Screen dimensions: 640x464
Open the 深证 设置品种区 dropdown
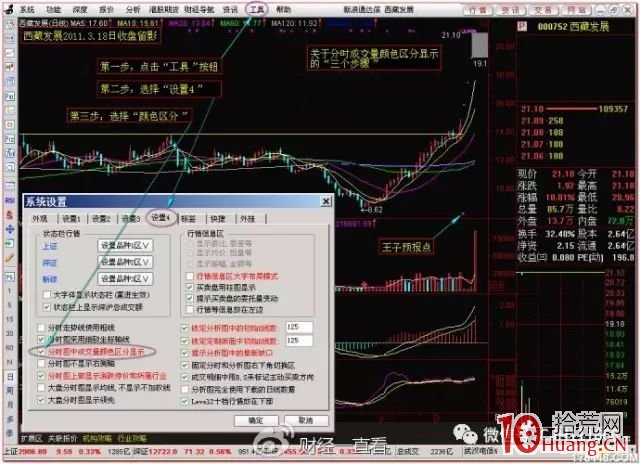click(125, 262)
